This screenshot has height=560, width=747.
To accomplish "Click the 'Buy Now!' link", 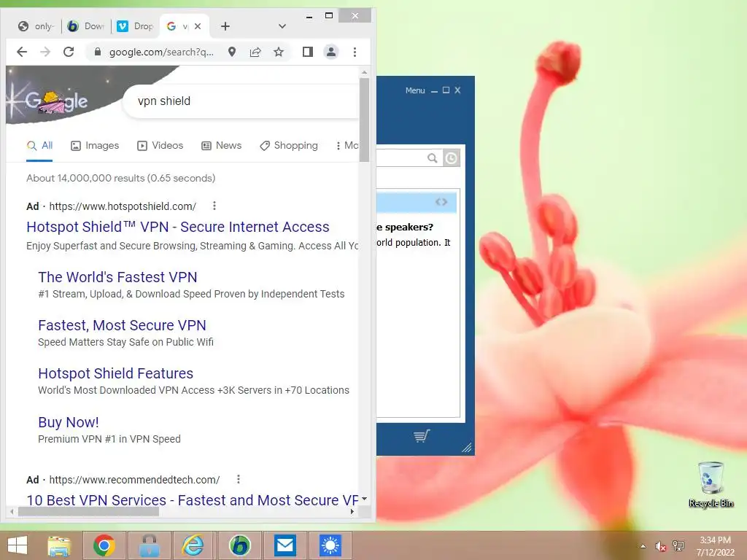I will (69, 422).
